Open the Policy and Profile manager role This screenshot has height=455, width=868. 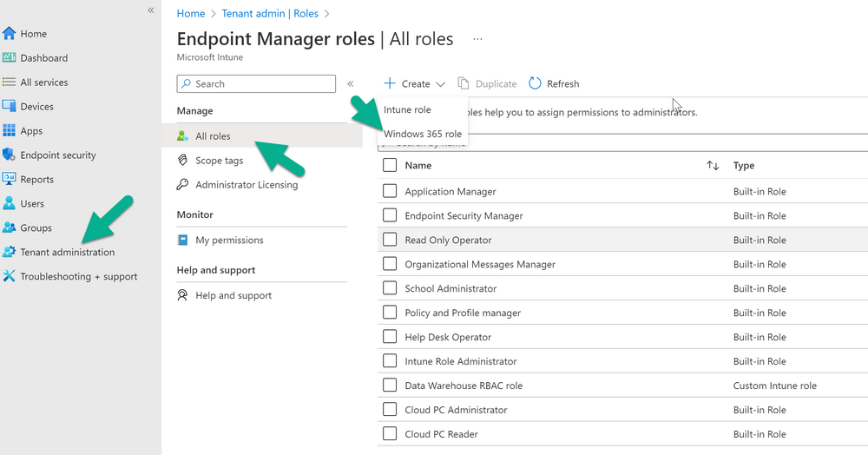463,313
